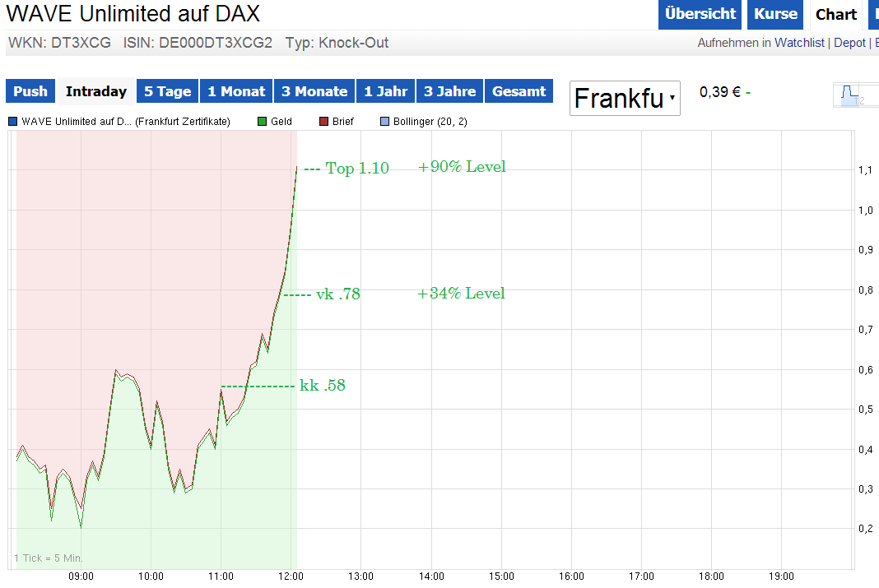Viewport: 879px width, 588px height.
Task: Open the Watchlist link
Action: coord(799,42)
